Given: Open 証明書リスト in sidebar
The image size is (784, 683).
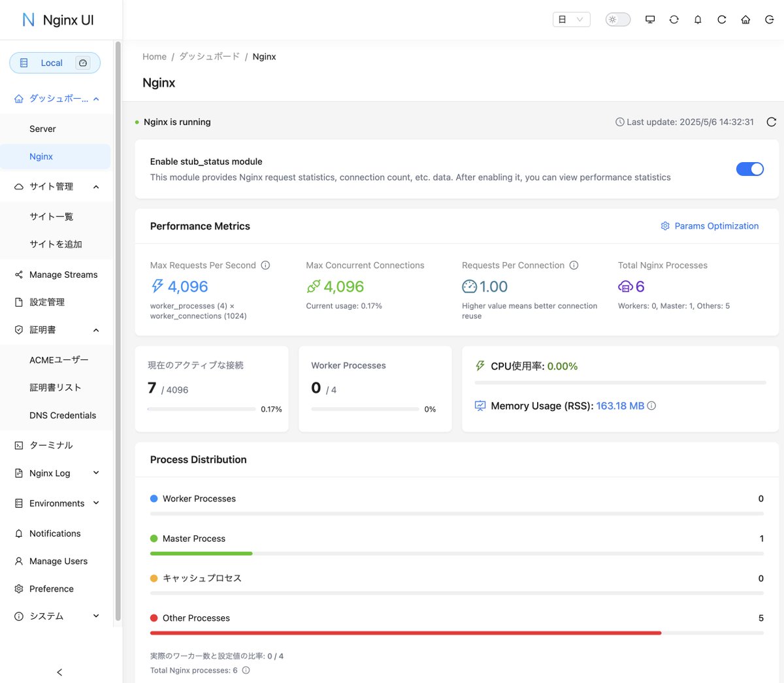Looking at the screenshot, I should (x=57, y=388).
